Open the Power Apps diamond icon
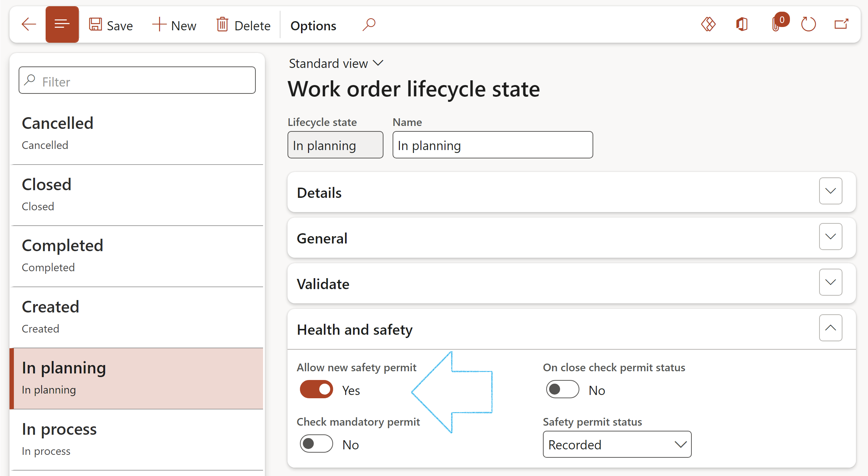This screenshot has width=868, height=476. [x=708, y=24]
